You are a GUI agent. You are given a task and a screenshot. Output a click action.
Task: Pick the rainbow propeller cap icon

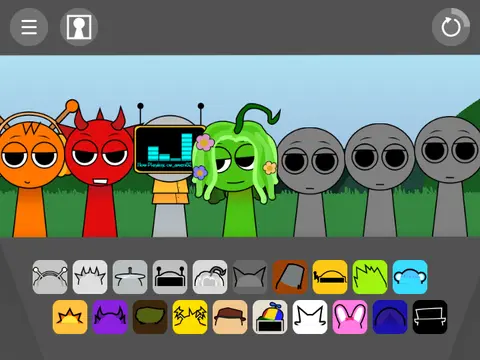click(270, 317)
